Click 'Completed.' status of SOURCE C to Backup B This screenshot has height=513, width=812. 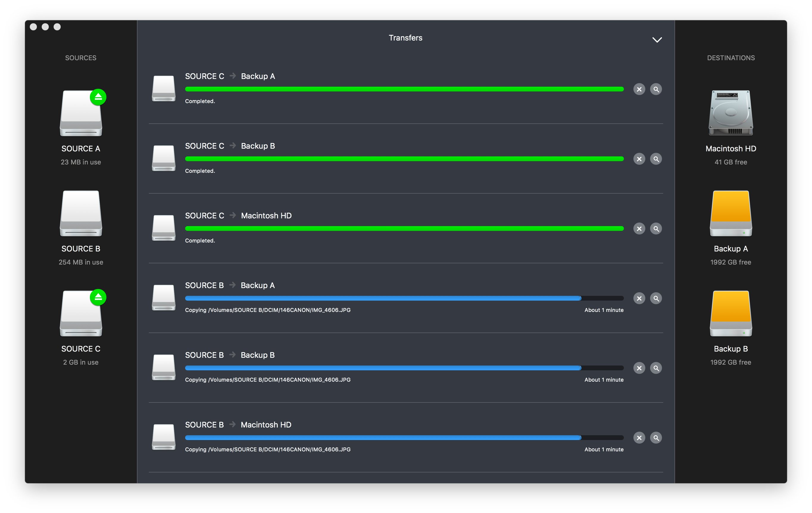coord(200,171)
